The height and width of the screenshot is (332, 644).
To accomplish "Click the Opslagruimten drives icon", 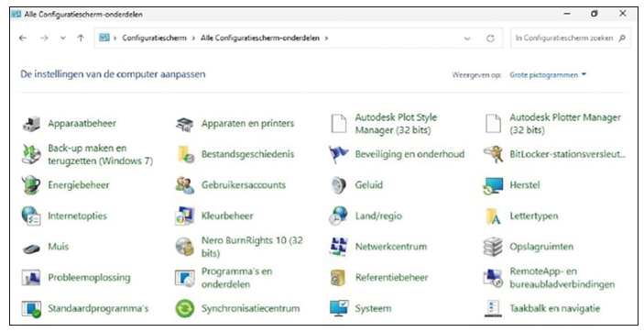I will click(x=493, y=247).
